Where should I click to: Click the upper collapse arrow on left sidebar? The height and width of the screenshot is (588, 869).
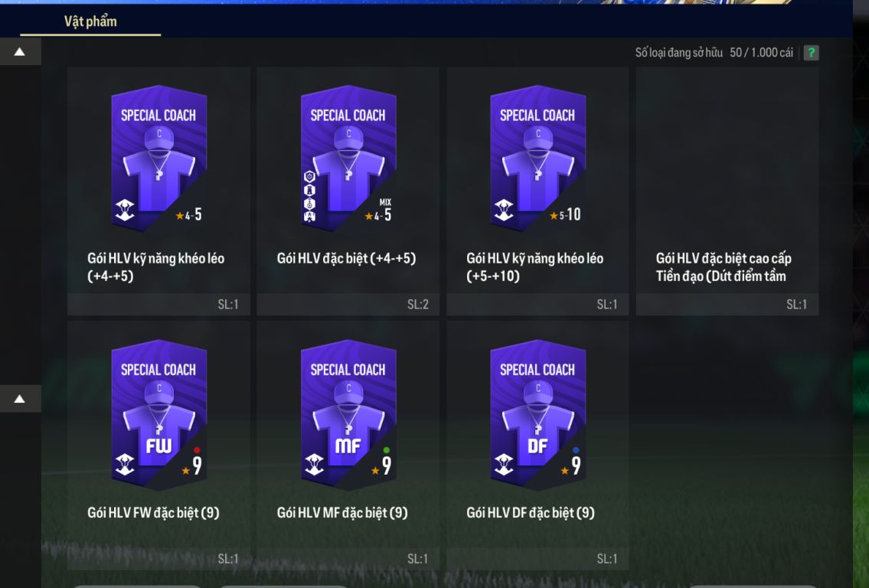tap(20, 51)
